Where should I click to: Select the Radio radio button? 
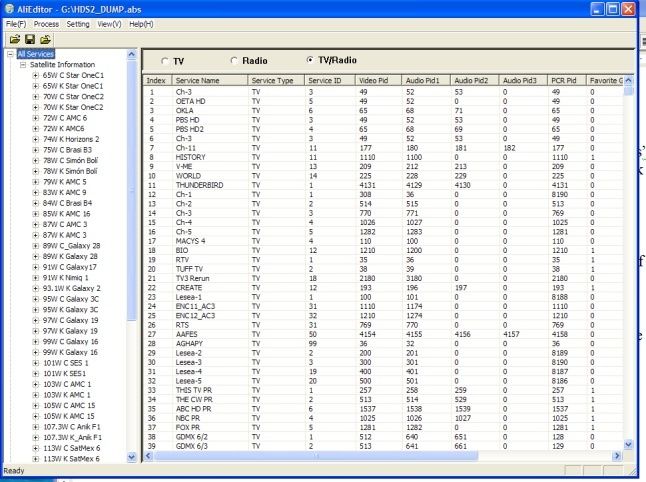point(234,61)
